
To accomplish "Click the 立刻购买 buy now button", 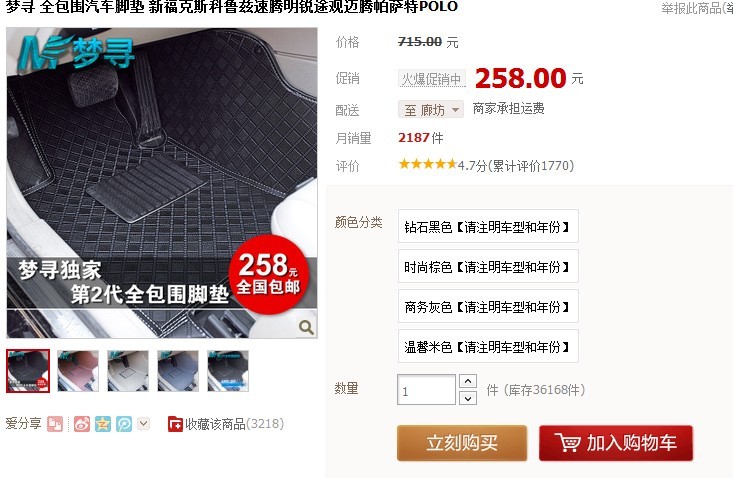I will pyautogui.click(x=462, y=442).
